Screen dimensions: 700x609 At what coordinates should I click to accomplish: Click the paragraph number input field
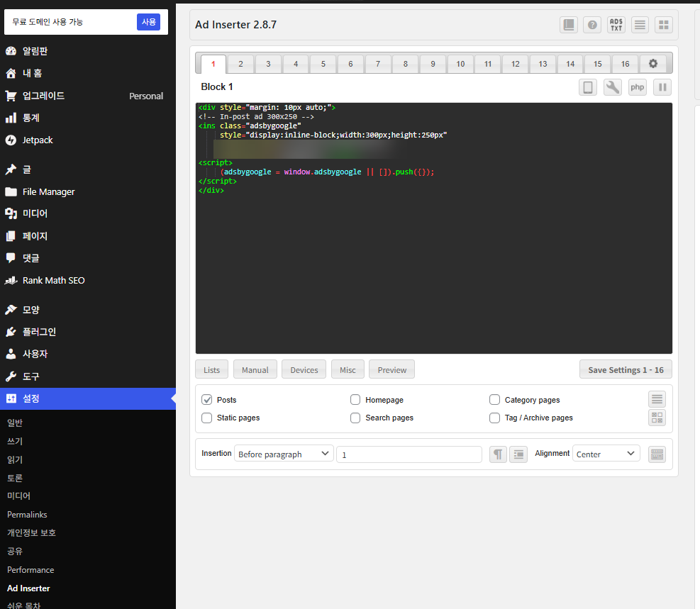(x=409, y=454)
